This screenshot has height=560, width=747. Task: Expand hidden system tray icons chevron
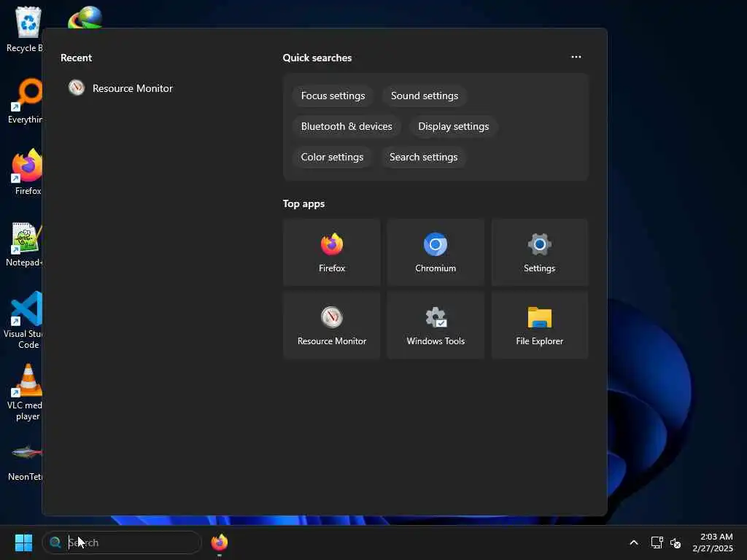(634, 542)
